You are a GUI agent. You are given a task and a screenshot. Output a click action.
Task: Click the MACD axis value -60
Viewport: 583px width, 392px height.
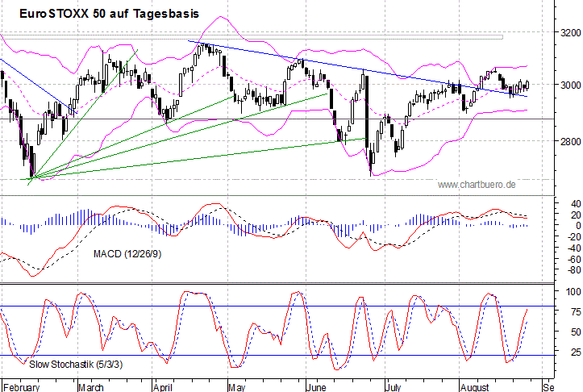[573, 259]
